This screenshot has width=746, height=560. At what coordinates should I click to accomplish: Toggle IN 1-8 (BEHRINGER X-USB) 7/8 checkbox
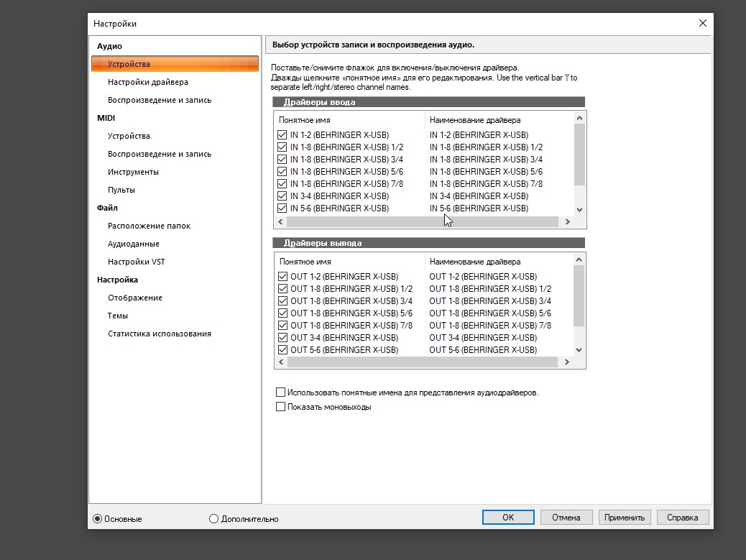coord(282,183)
